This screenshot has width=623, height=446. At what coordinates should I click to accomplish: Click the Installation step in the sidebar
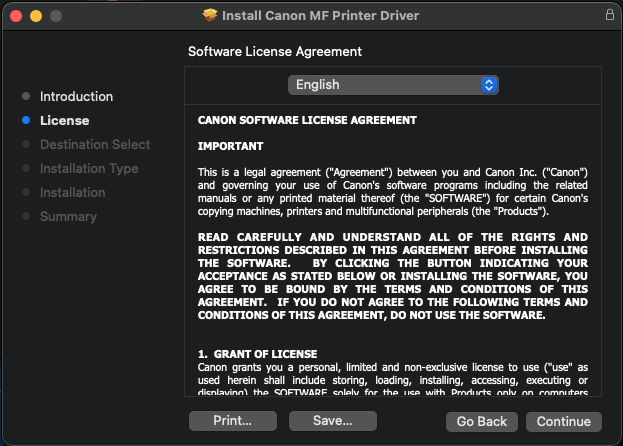[x=72, y=193]
